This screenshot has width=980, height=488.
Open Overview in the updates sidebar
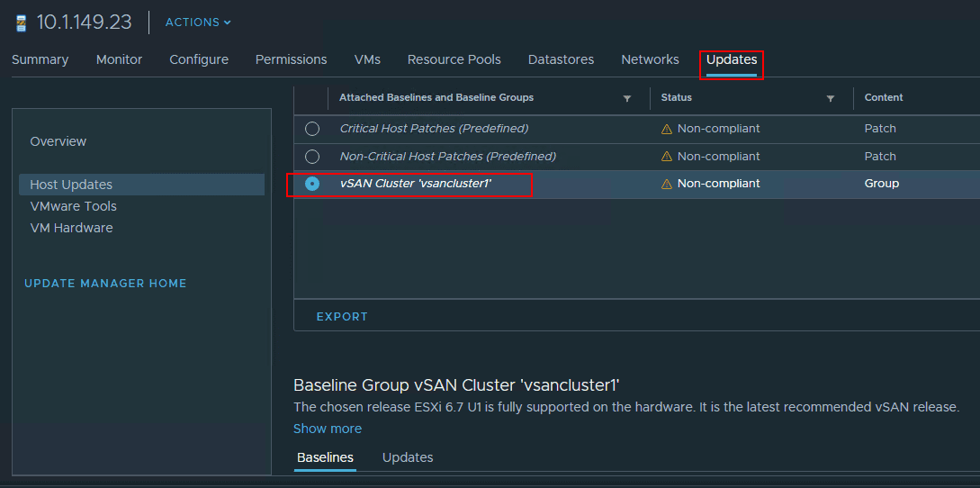58,141
